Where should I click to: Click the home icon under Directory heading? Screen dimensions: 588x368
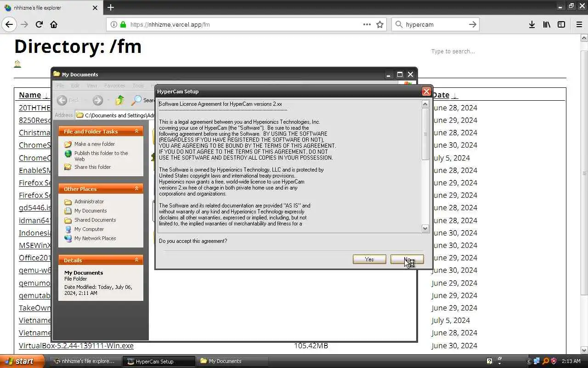point(17,63)
